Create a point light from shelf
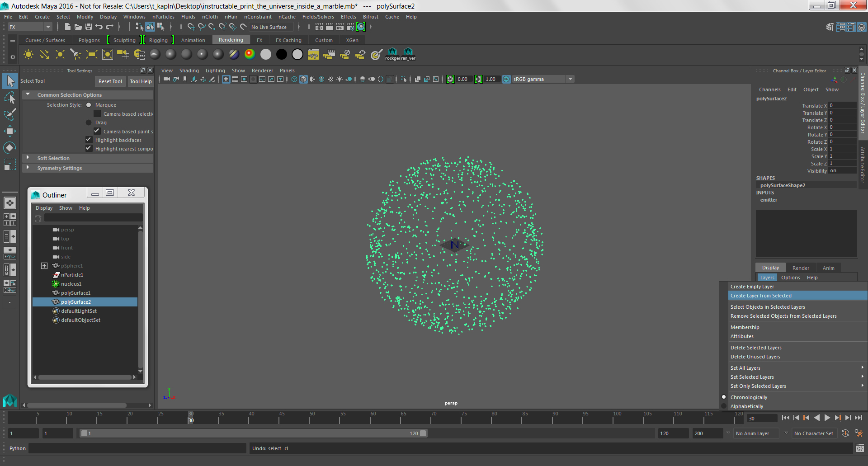 pyautogui.click(x=60, y=54)
